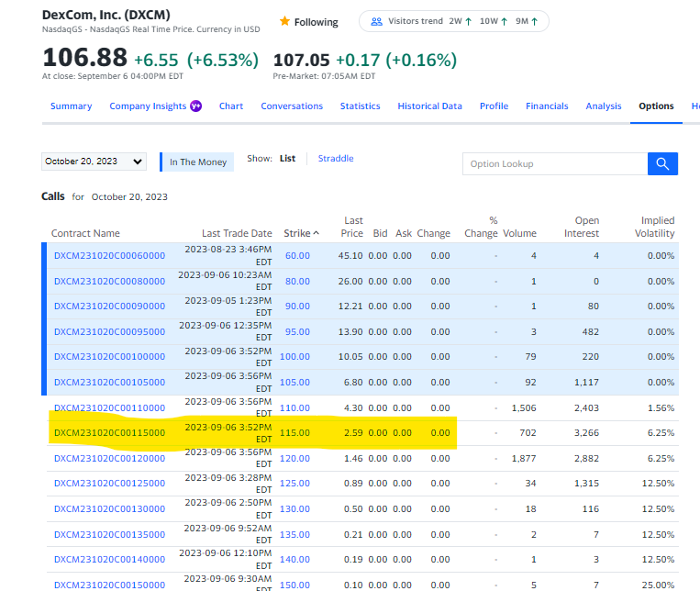Click open interest value 3,266
The height and width of the screenshot is (591, 700).
(x=586, y=432)
